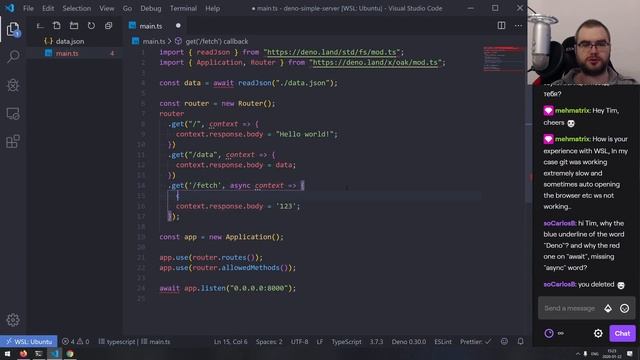Click the New Folder icon in explorer
The image size is (640, 360).
pyautogui.click(x=74, y=26)
